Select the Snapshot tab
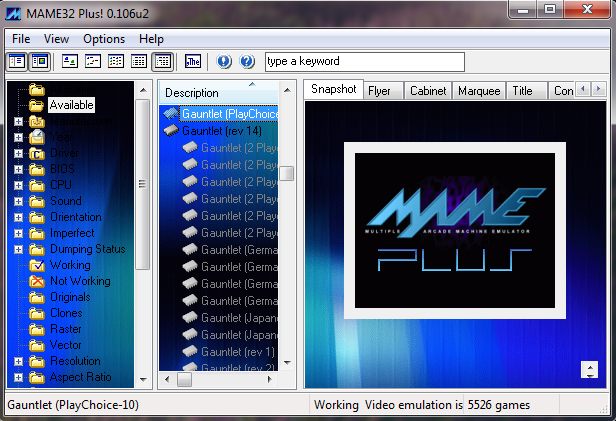This screenshot has height=421, width=616. click(334, 90)
